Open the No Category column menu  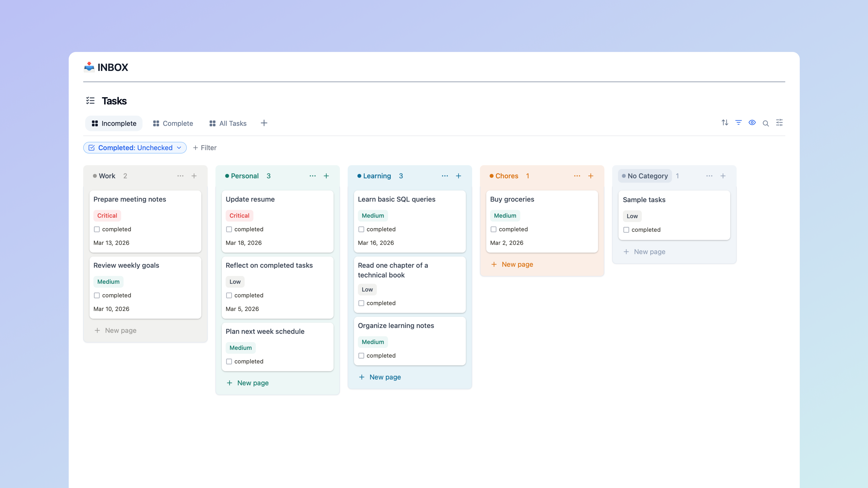point(709,175)
